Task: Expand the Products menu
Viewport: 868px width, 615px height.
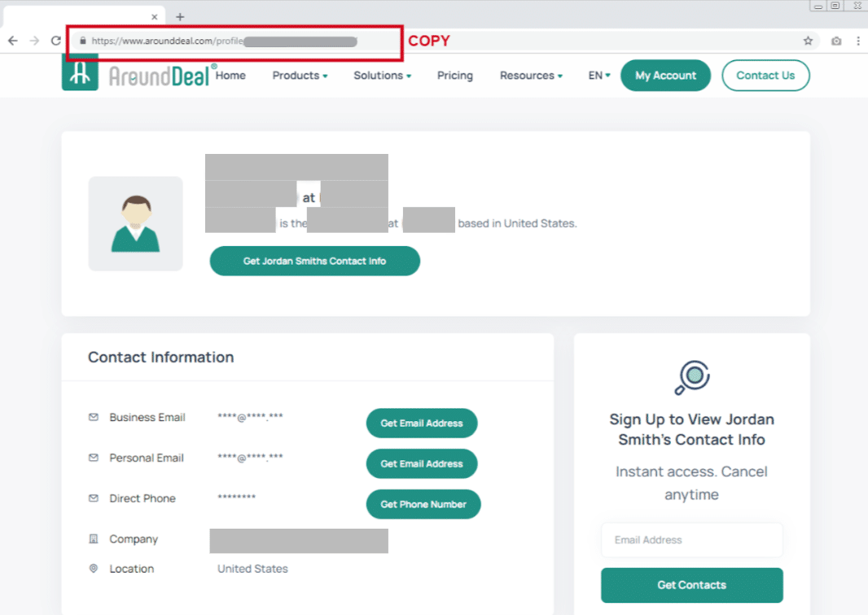Action: (300, 75)
